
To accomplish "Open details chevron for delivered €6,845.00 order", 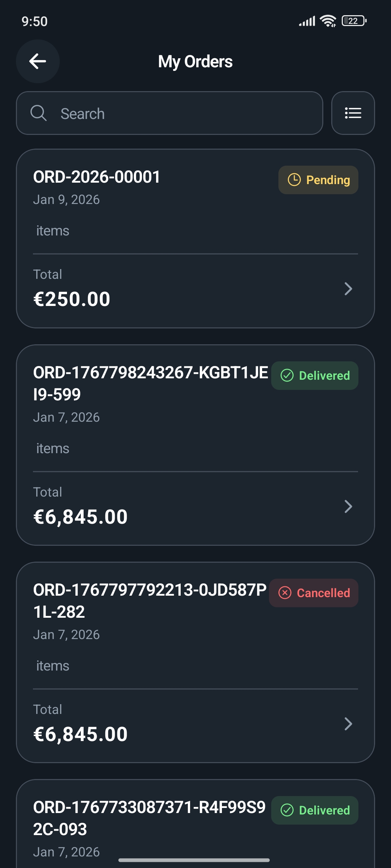I will pyautogui.click(x=348, y=506).
